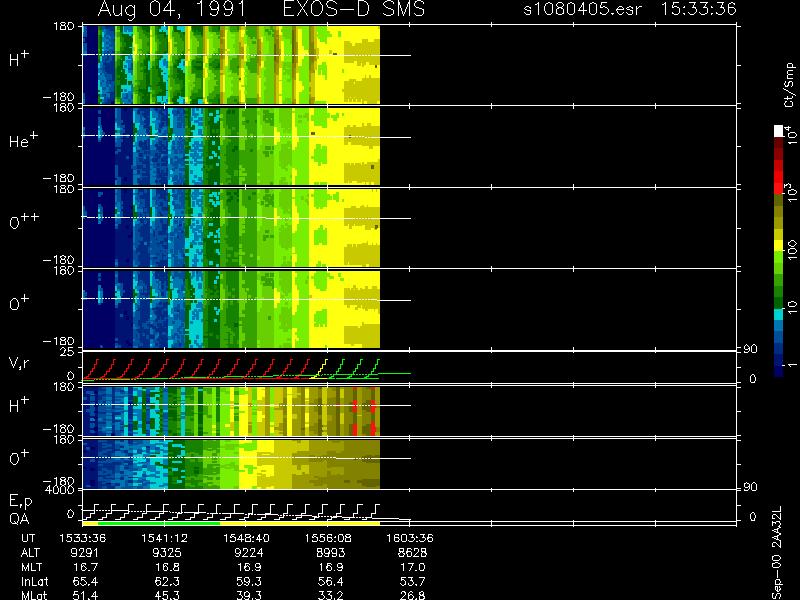Click the UT value '1541:12'

coord(164,538)
